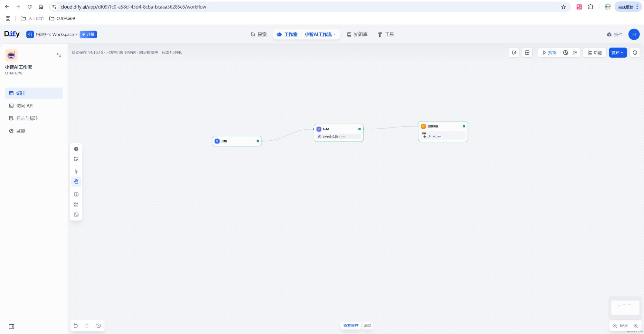Toggle hand pan mode on canvas
Screen dimensions: 644x334
(76, 182)
